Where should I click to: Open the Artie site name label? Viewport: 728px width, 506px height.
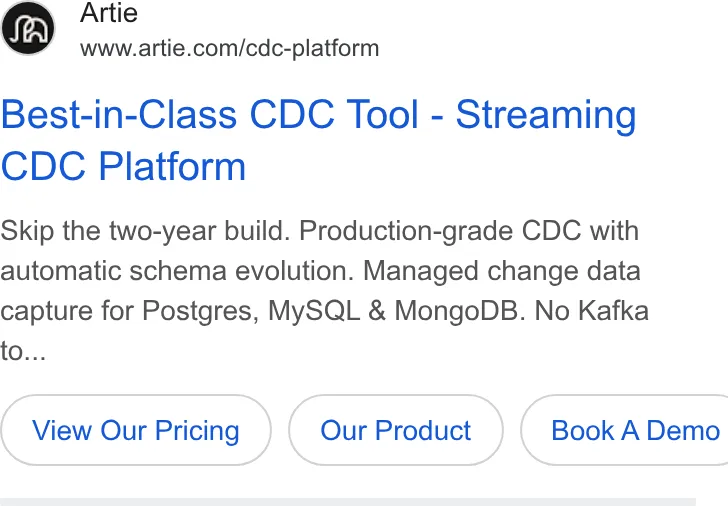(109, 13)
